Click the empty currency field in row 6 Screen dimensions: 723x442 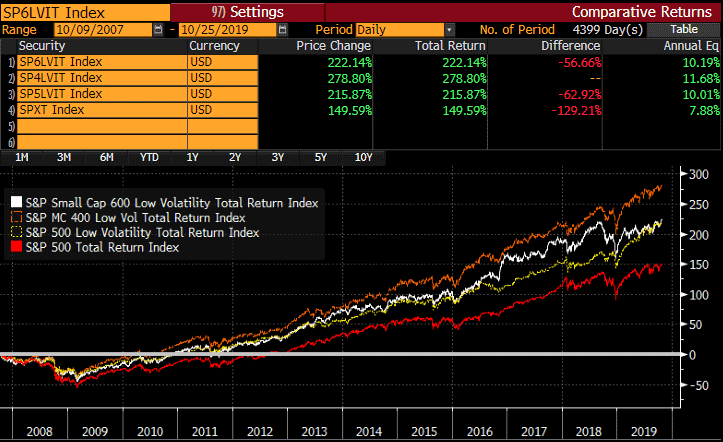[x=223, y=142]
